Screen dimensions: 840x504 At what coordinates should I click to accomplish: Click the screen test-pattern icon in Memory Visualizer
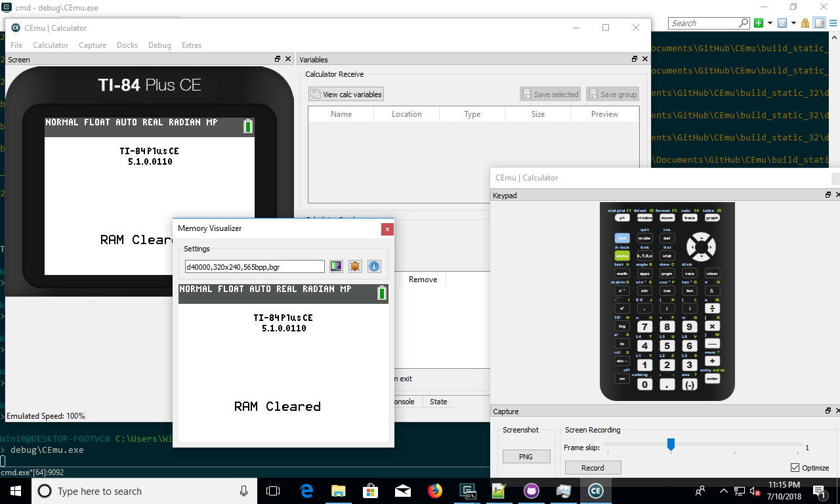tap(336, 266)
